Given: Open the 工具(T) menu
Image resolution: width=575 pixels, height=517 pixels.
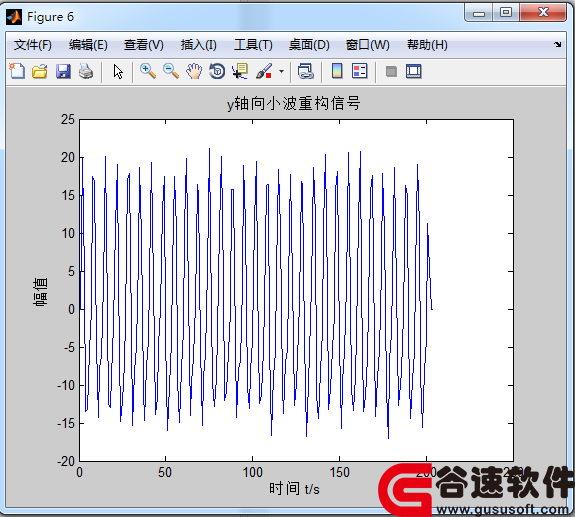Looking at the screenshot, I should coord(253,45).
